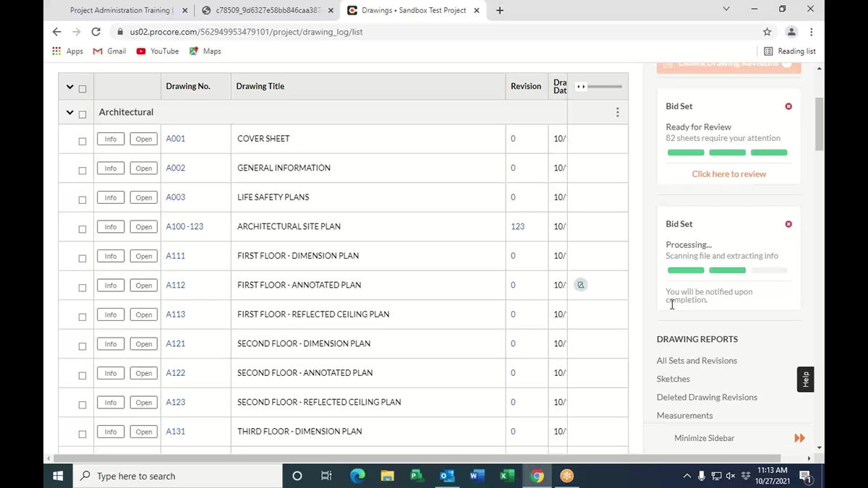Check the A001 COVER SHEET checkbox
Viewport: 868px width, 488px height.
82,141
